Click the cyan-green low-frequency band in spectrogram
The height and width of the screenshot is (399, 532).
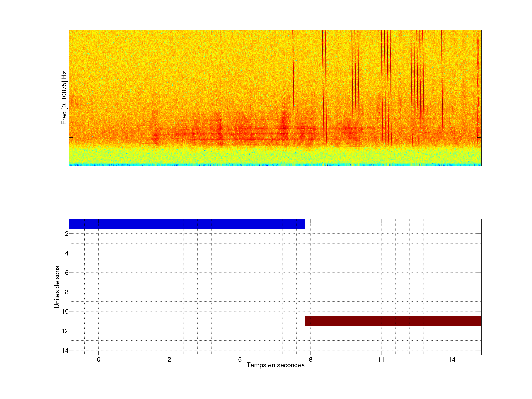pos(275,156)
